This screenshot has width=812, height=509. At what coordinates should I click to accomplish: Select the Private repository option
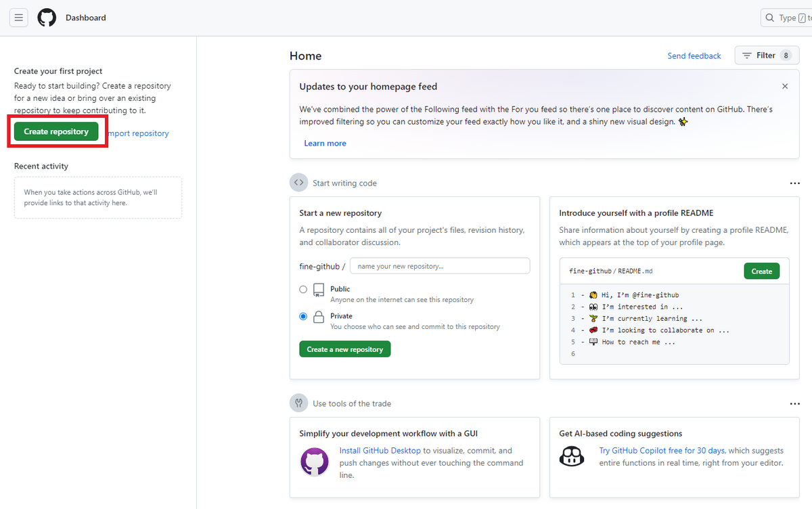[303, 316]
